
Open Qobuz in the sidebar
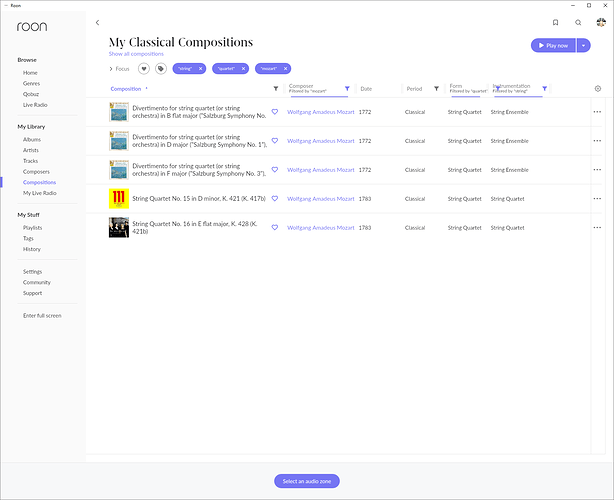[31, 94]
